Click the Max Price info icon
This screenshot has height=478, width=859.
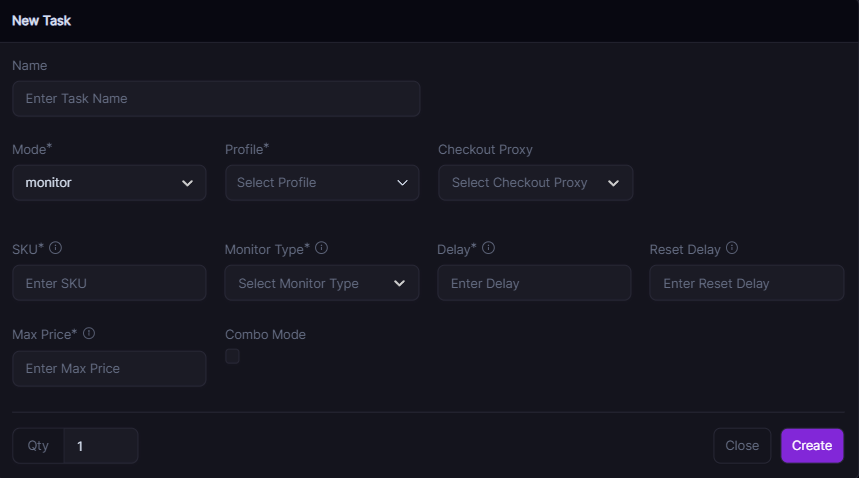pos(89,333)
